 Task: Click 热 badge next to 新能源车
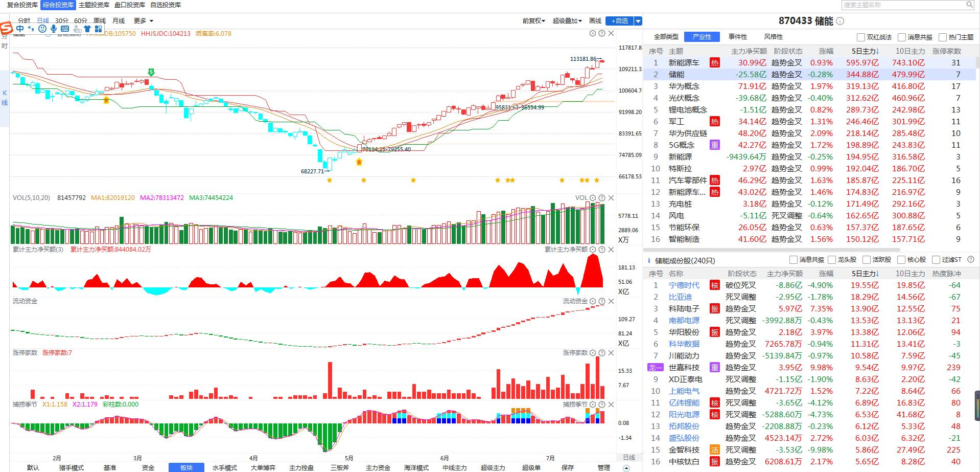click(x=714, y=63)
